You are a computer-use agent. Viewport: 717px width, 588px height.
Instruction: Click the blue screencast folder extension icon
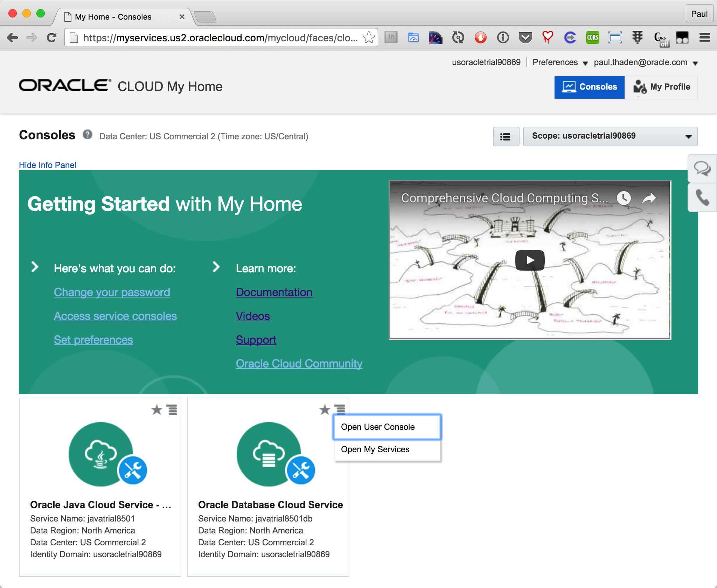[x=413, y=37]
